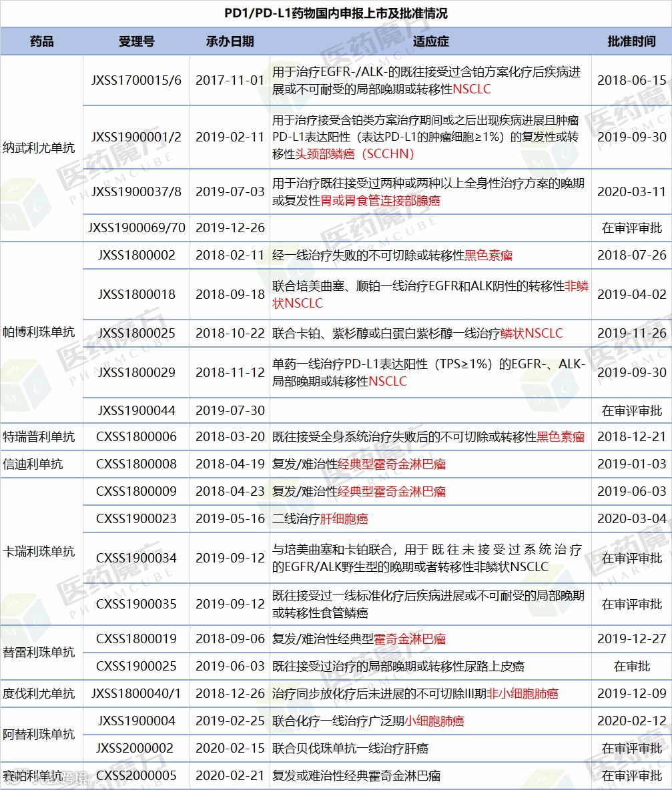This screenshot has width=672, height=790.
Task: Click acceptance number JXSS1800025
Action: pyautogui.click(x=137, y=333)
